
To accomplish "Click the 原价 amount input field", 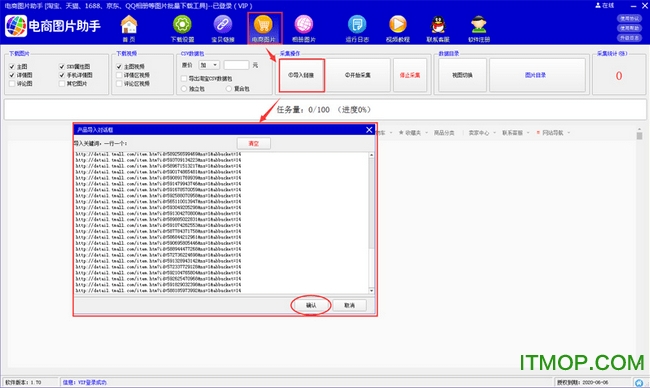I will click(236, 65).
